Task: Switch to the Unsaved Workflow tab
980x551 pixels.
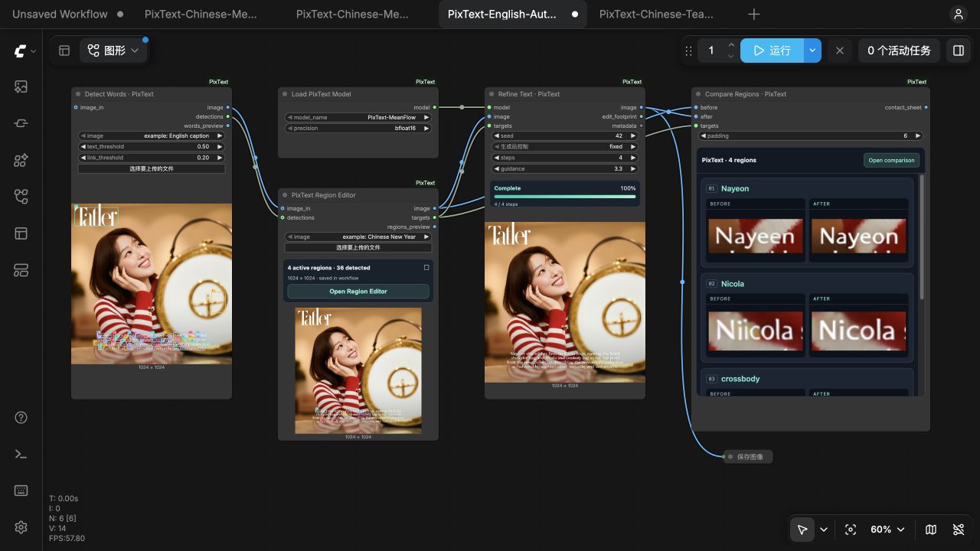Action: pos(67,14)
